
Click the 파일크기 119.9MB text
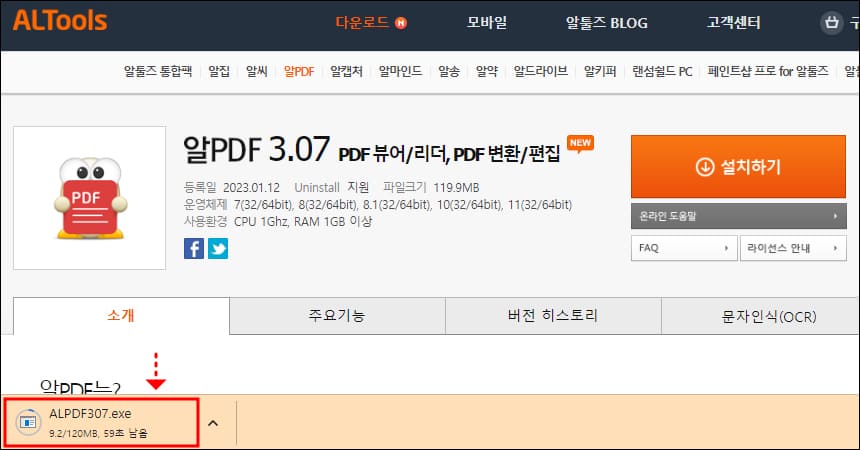tap(431, 188)
